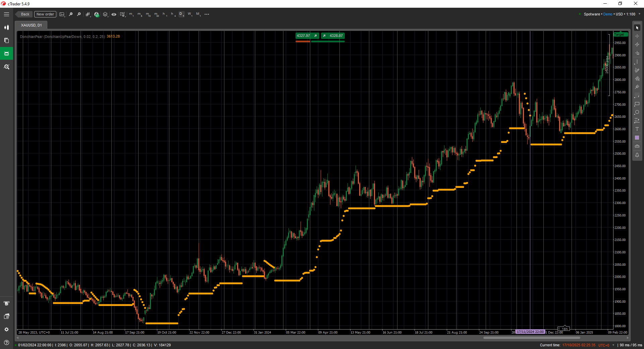Open price alerts via the bell icon

point(637,155)
